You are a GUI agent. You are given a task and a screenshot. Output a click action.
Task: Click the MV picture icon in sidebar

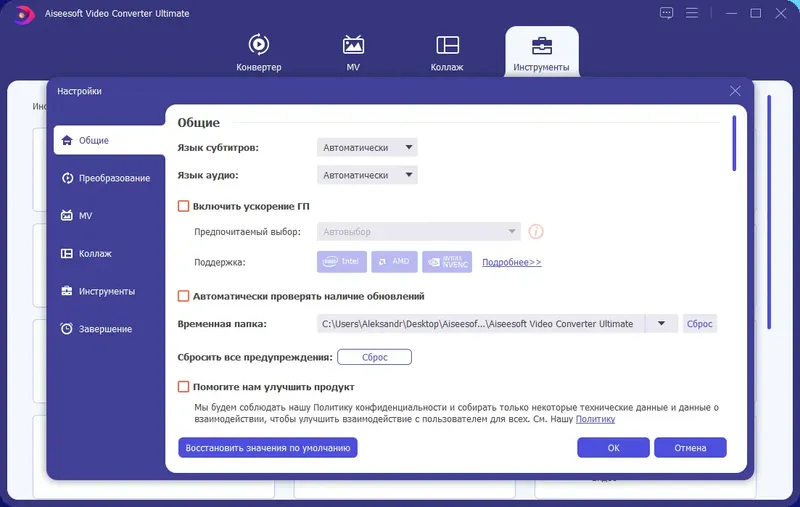pyautogui.click(x=67, y=215)
